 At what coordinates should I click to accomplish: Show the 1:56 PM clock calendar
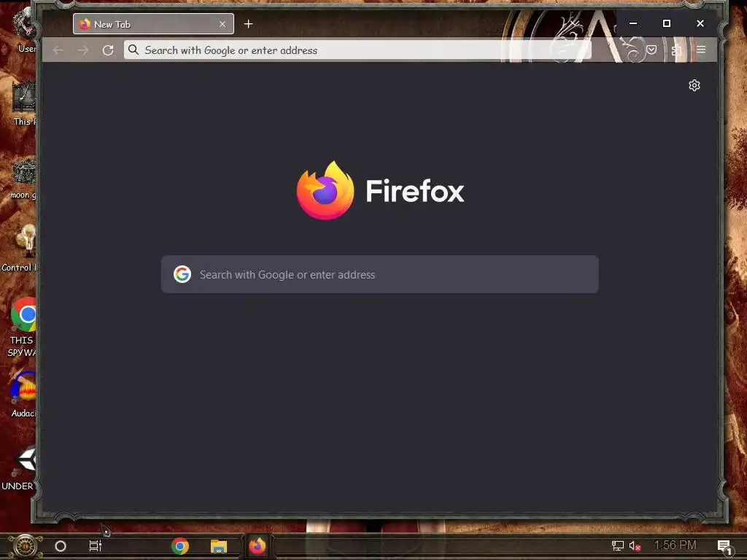click(x=675, y=545)
